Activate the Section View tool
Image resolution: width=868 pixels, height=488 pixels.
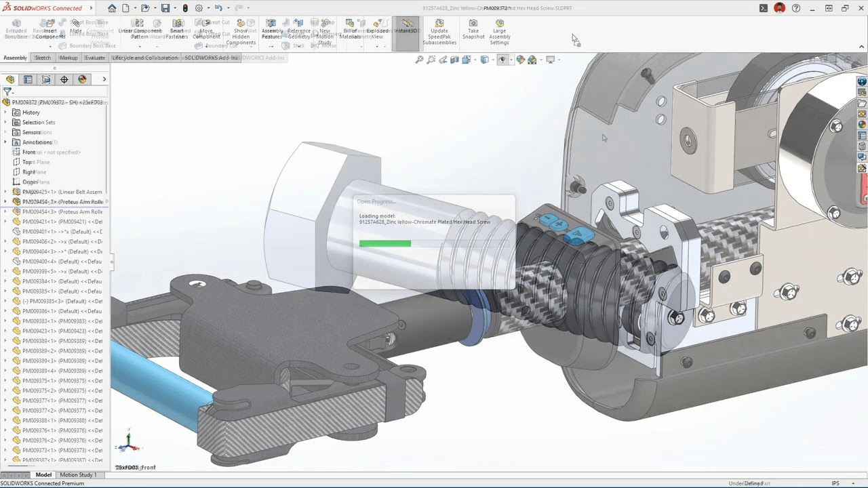click(454, 60)
